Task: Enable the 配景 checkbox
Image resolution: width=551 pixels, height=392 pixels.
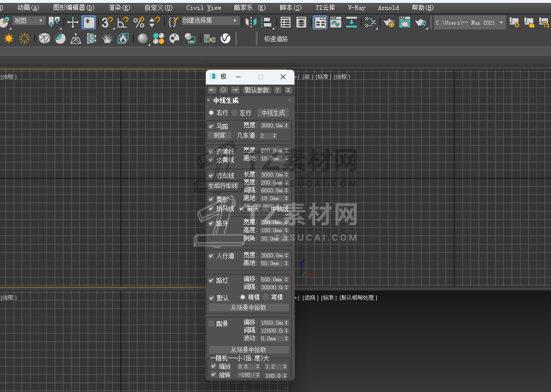Action: click(211, 324)
